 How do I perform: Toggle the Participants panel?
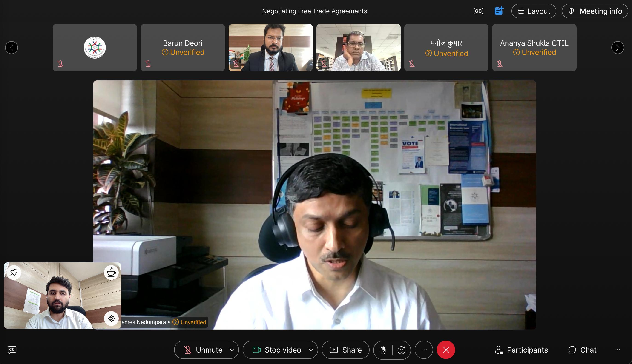click(x=521, y=350)
